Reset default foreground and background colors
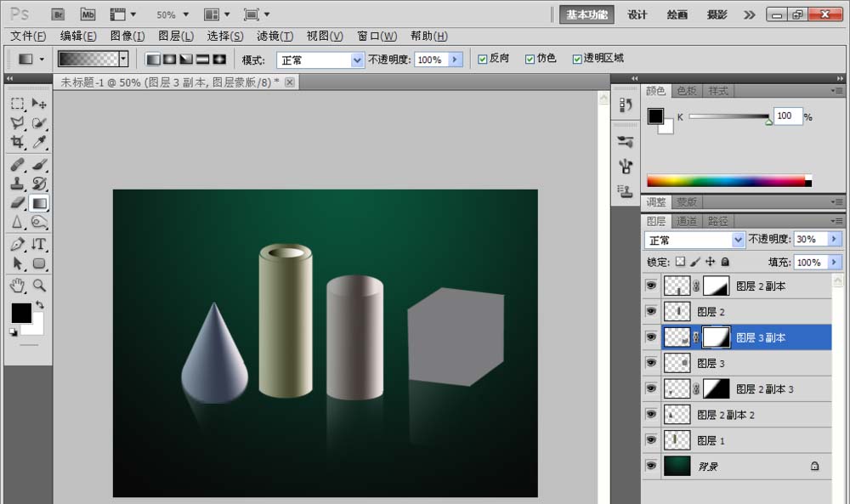Viewport: 850px width, 504px height. click(x=14, y=332)
